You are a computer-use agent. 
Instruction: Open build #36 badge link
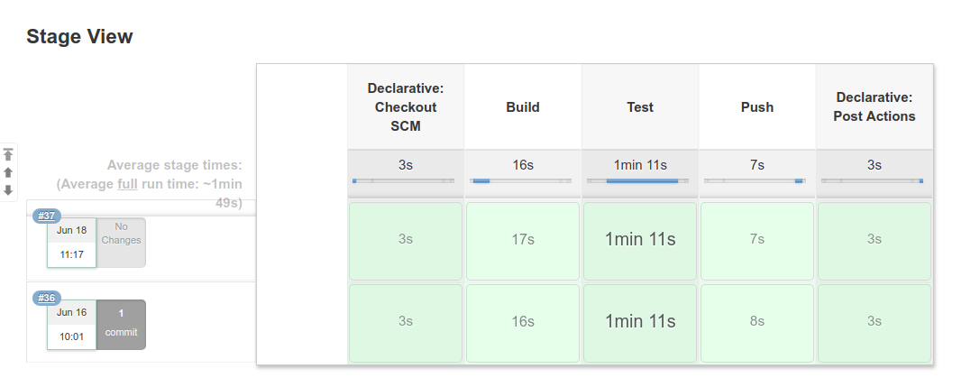click(x=47, y=298)
